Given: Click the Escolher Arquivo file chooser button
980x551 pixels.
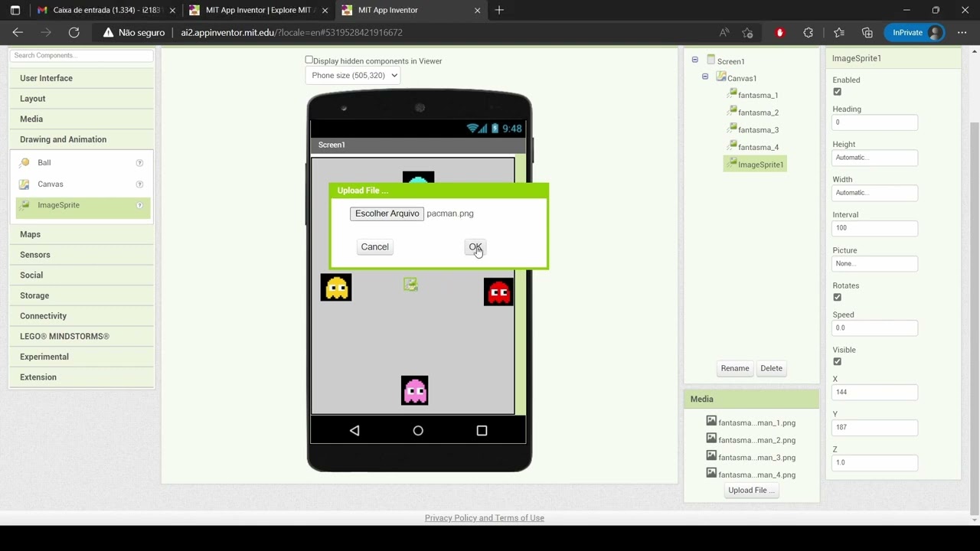Looking at the screenshot, I should [x=387, y=214].
